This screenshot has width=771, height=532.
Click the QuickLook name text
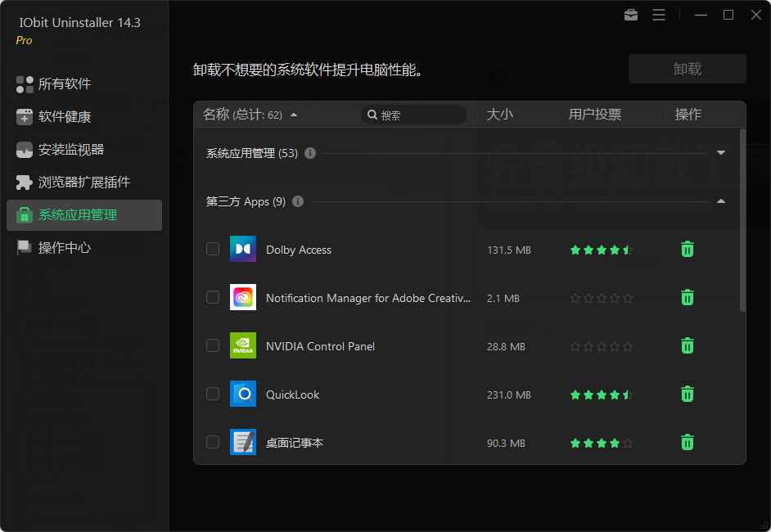point(292,394)
